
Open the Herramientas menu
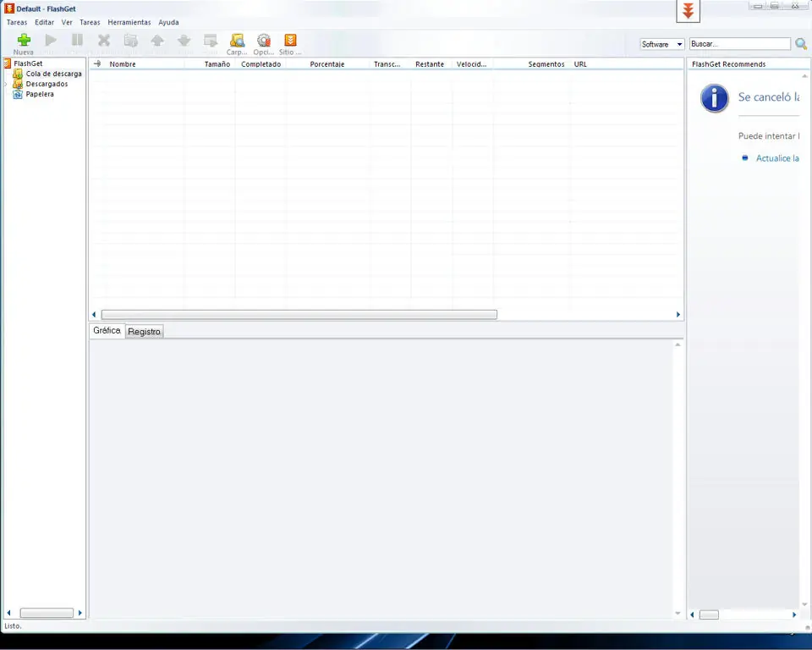(x=129, y=22)
